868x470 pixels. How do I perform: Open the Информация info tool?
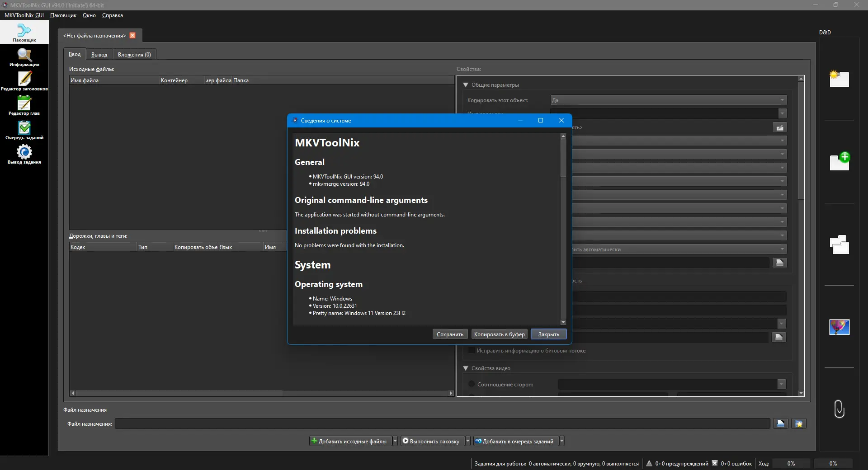coord(24,57)
